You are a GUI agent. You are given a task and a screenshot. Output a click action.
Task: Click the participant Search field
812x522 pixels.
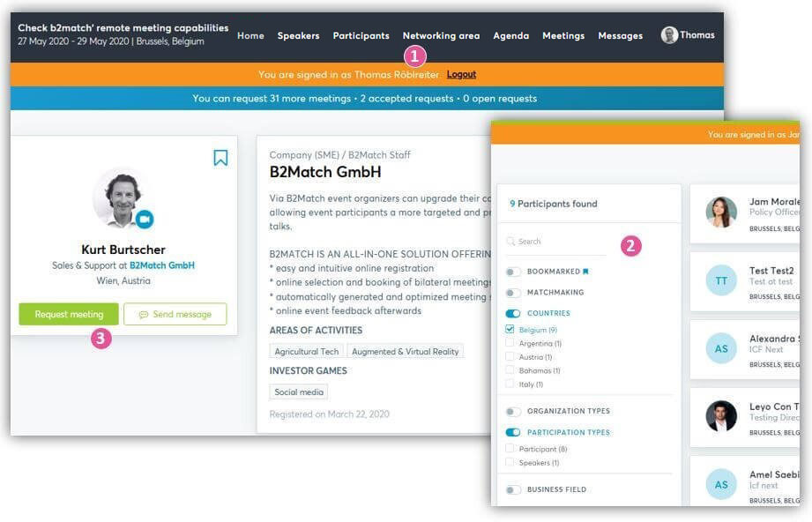pos(556,242)
